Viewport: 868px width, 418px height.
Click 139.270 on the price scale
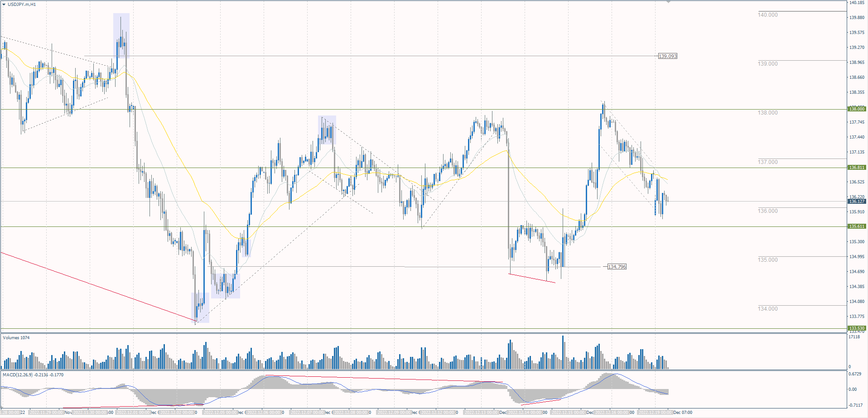click(x=857, y=48)
